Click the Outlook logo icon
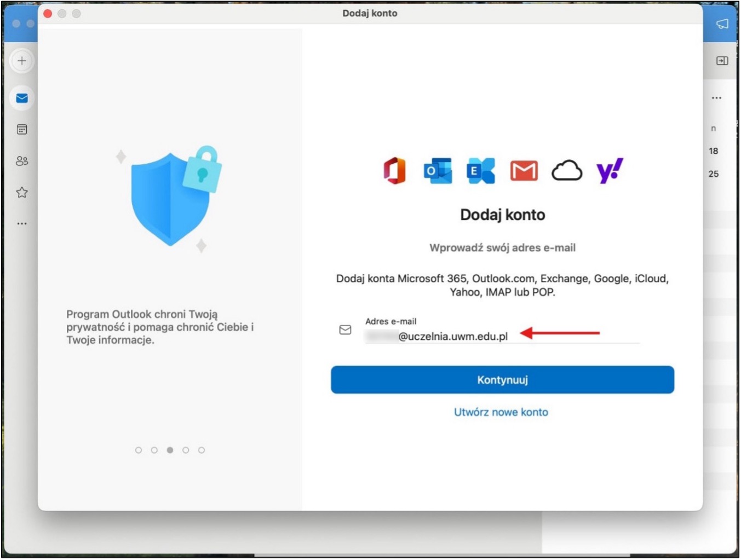Viewport: 741px width, 560px height. [x=438, y=171]
